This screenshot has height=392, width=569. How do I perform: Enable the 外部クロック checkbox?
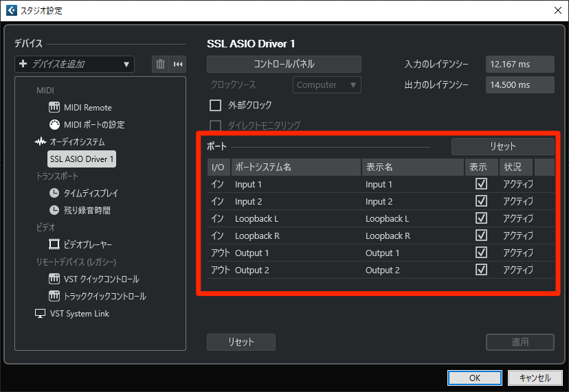(216, 105)
